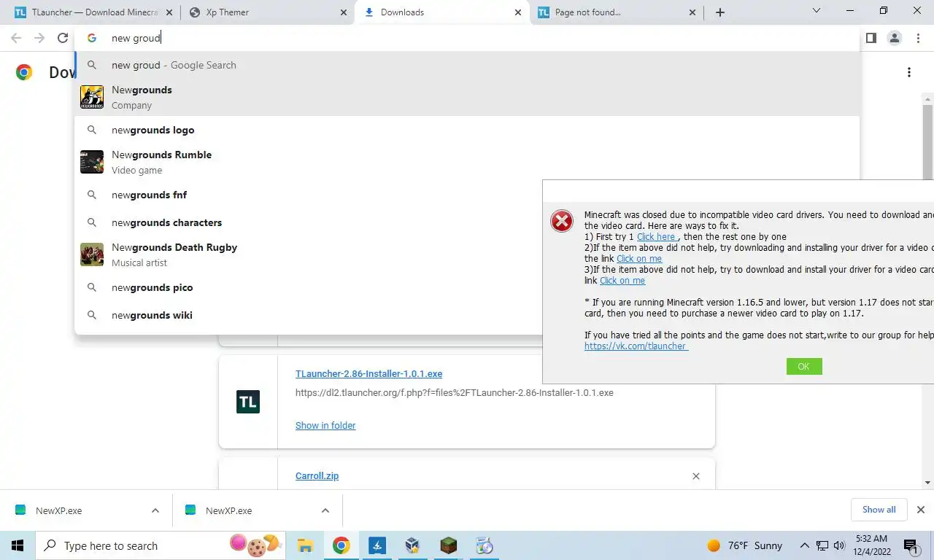Click the Chrome logo on Downloads page
Screen dimensions: 934x560
coord(24,72)
